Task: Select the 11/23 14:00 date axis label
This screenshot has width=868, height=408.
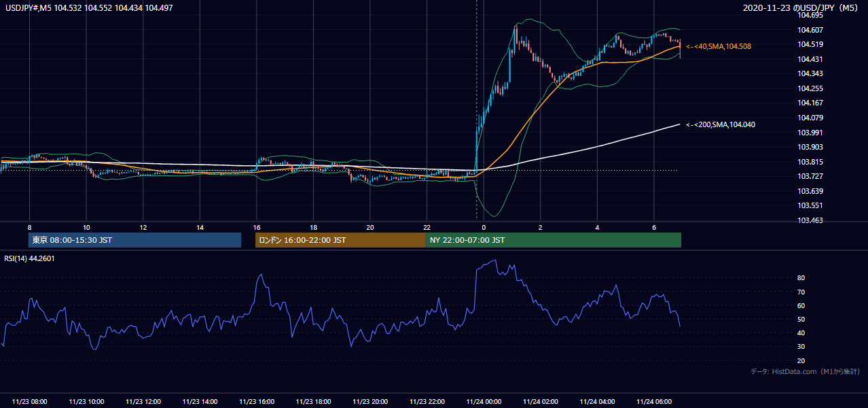Action: (200, 402)
